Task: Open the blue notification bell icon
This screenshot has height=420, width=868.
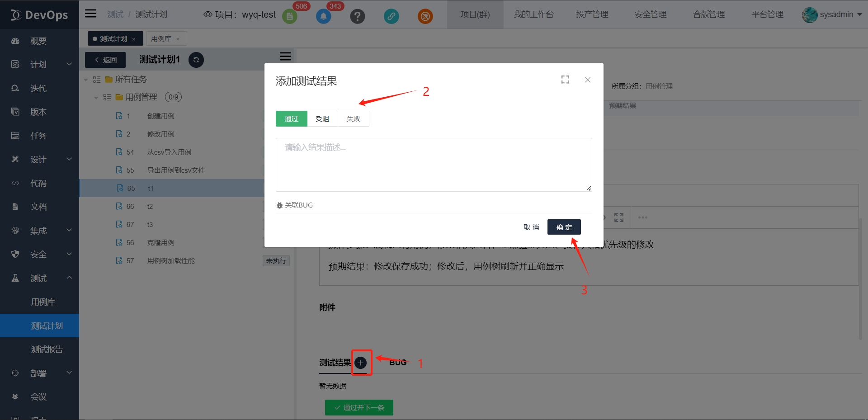Action: pos(323,17)
